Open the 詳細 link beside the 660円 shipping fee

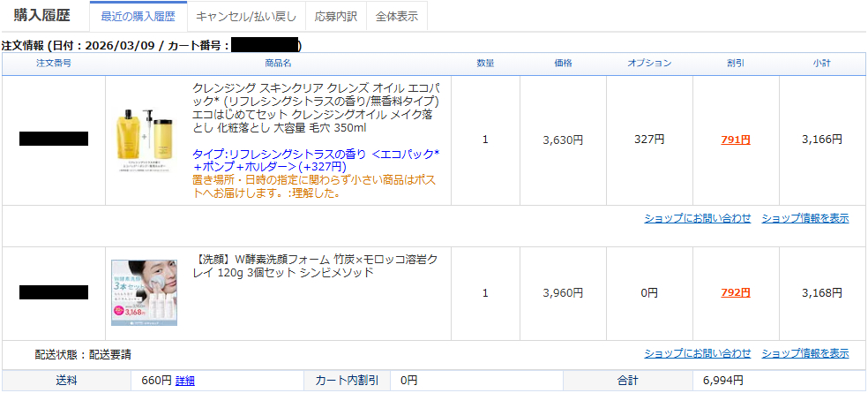click(x=184, y=381)
